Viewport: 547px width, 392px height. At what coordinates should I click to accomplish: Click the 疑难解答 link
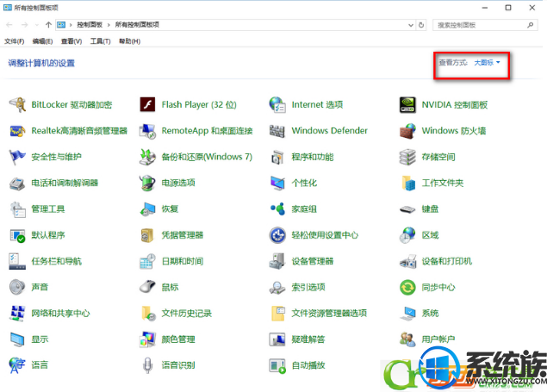point(308,339)
